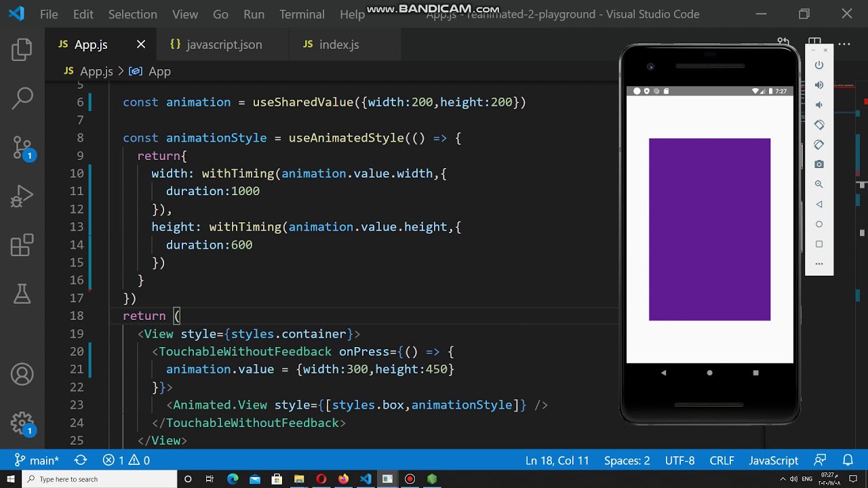Click emulator toolbar Home circle
Viewport: 868px width, 488px height.
click(819, 224)
